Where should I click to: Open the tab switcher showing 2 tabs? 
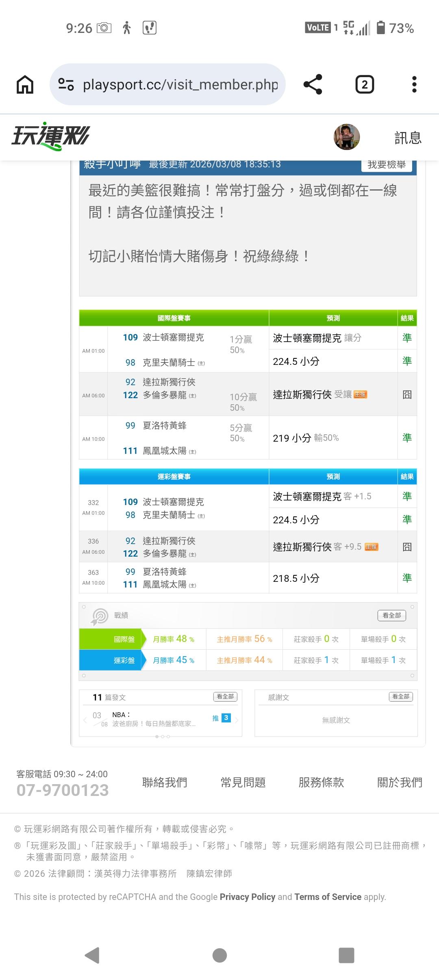365,85
